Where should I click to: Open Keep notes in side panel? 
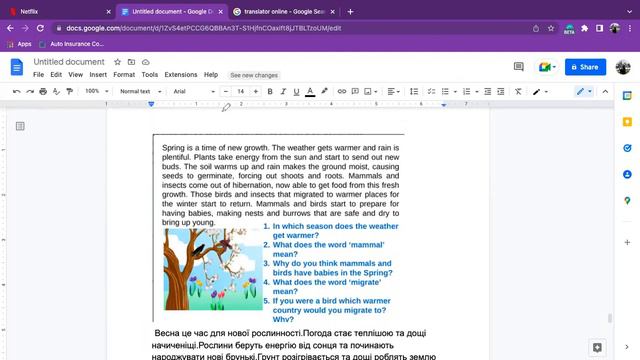coord(627,122)
